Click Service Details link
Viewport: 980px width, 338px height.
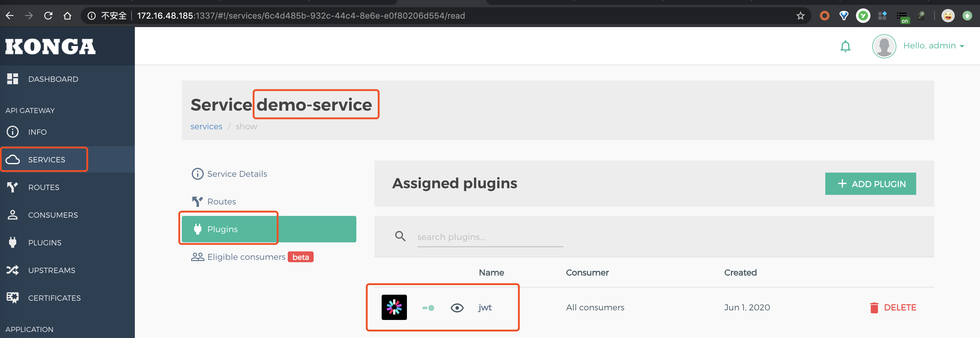(x=236, y=173)
